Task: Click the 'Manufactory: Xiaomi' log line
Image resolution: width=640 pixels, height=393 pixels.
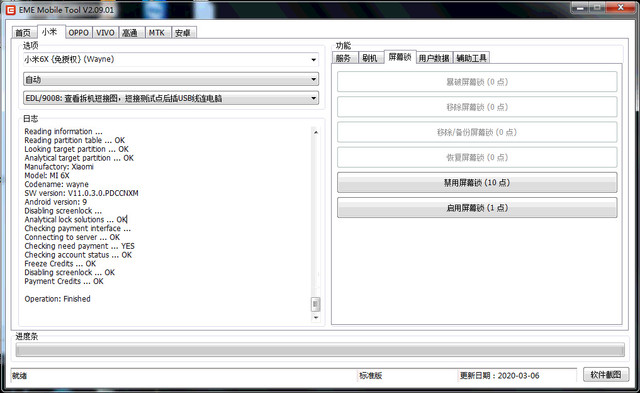Action: click(x=59, y=167)
